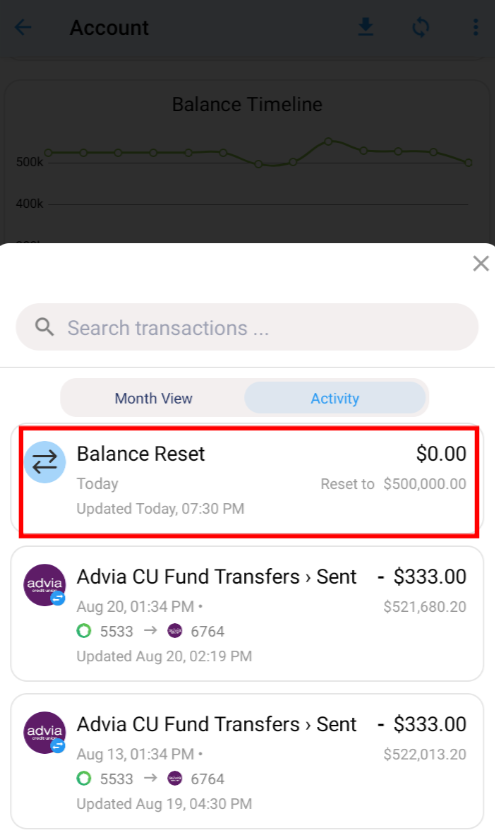Click the green 5533 account icon on Aug 20
Screen dimensions: 495x838
pyautogui.click(x=84, y=631)
